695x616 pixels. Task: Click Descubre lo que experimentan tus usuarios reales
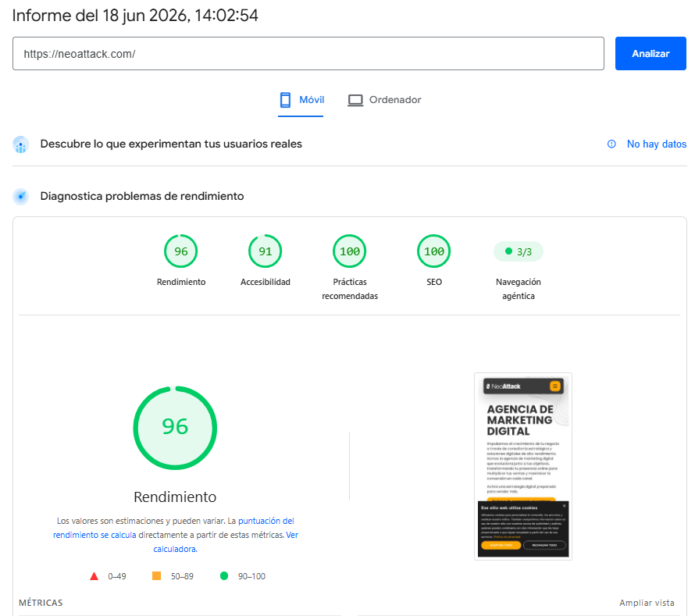point(171,144)
